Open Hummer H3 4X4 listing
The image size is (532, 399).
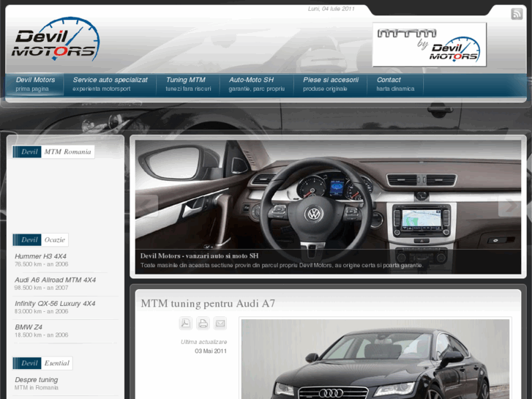pos(40,256)
